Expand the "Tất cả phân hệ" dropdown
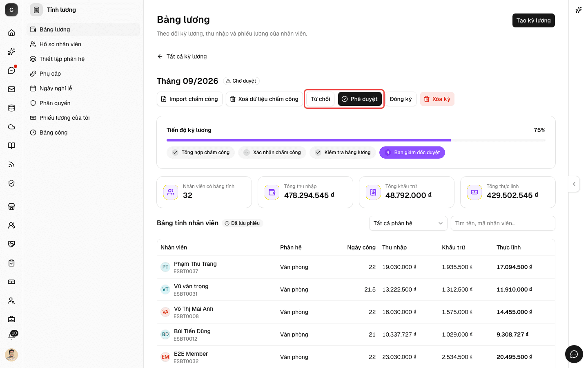This screenshot has width=588, height=368. coord(408,223)
